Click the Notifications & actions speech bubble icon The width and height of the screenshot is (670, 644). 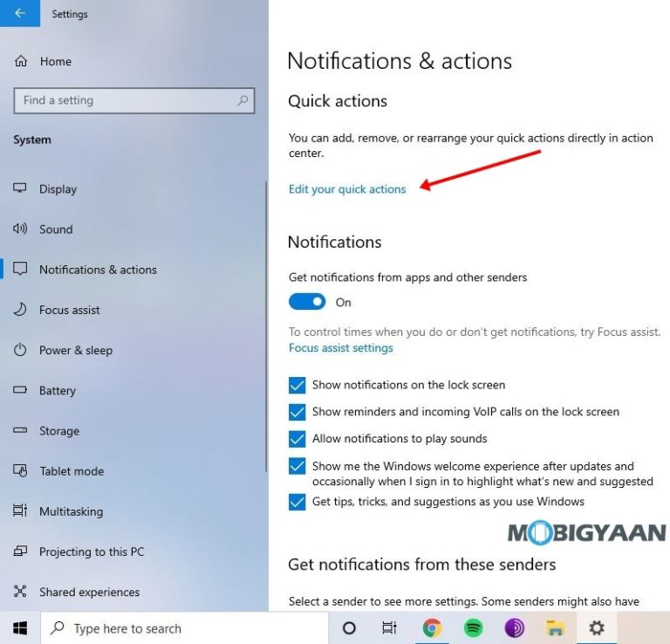20,269
